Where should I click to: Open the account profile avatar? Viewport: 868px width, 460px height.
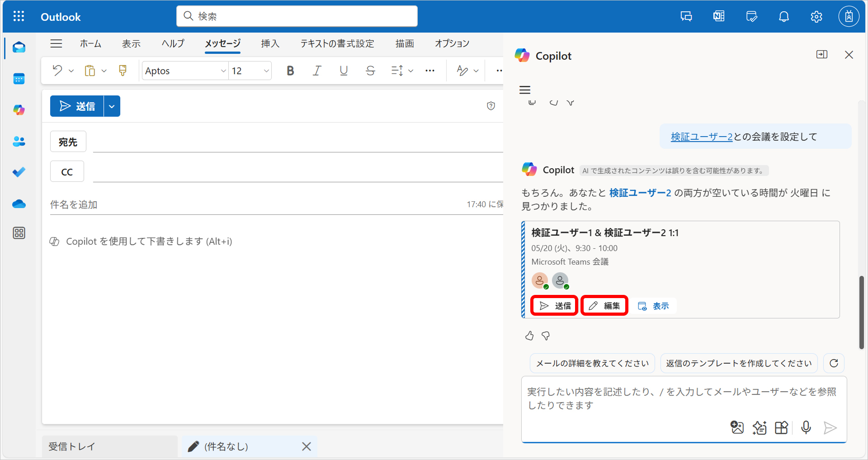click(x=849, y=17)
